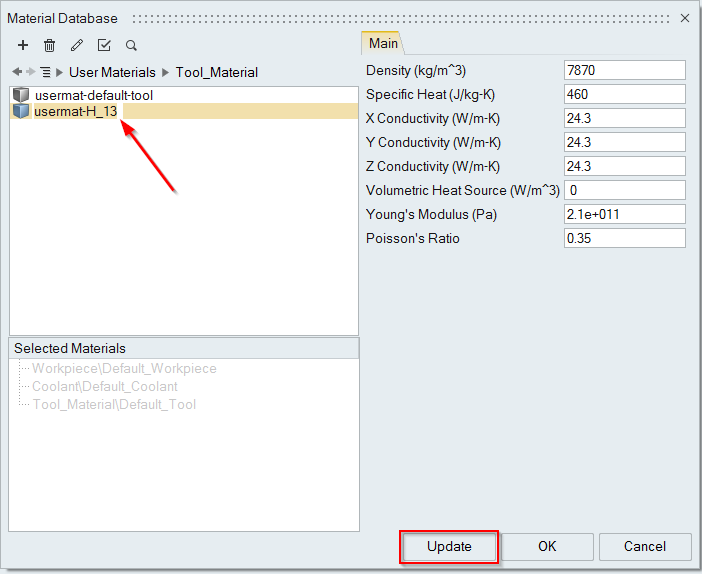702x574 pixels.
Task: Click the Poisson's Ratio field
Action: pos(624,238)
